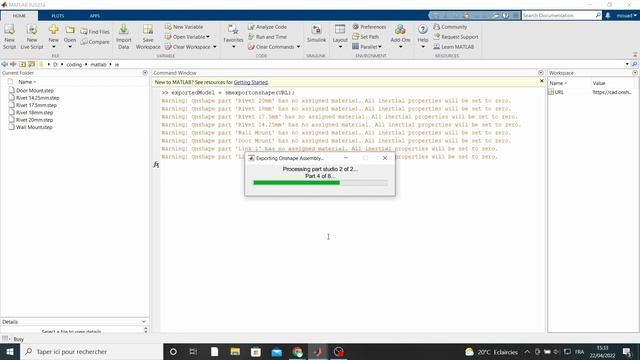Open the Add-Ons menu
Image resolution: width=640 pixels, height=360 pixels.
[400, 36]
